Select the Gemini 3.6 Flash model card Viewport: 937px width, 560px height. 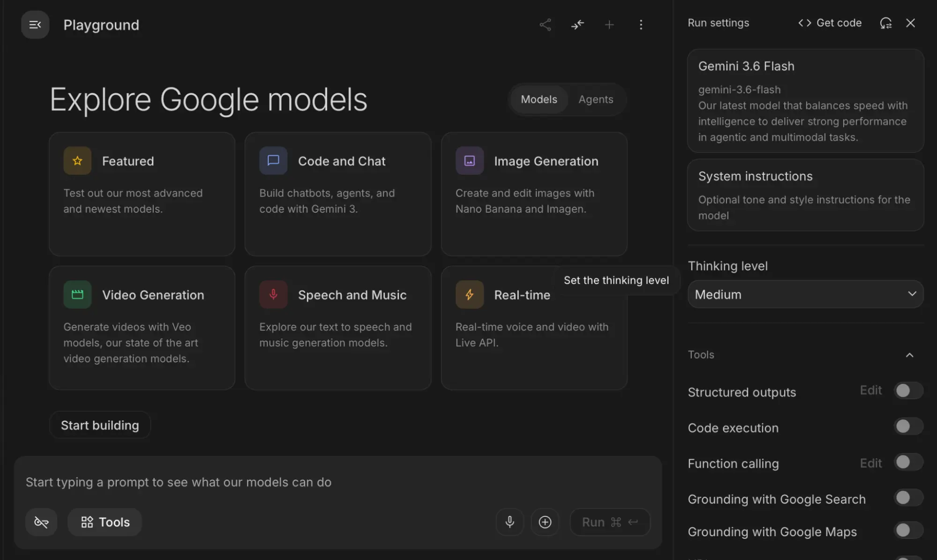click(805, 101)
